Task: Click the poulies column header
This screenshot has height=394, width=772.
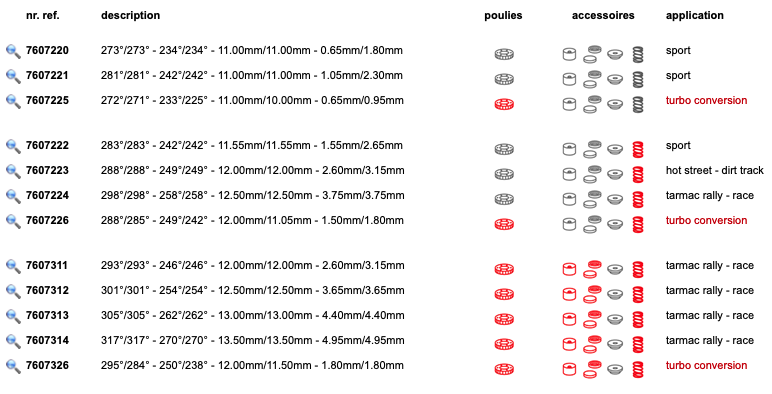Action: (503, 15)
